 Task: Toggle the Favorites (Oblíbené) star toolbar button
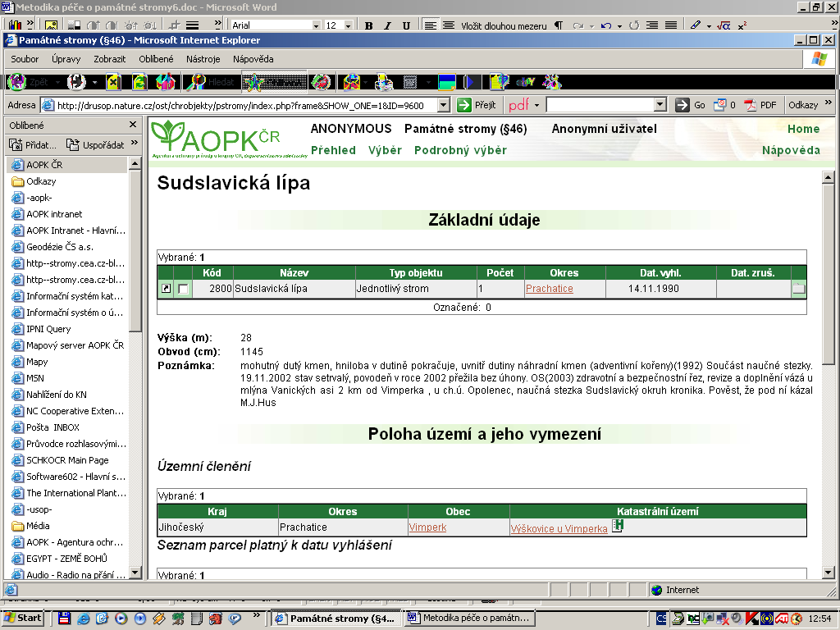[274, 82]
